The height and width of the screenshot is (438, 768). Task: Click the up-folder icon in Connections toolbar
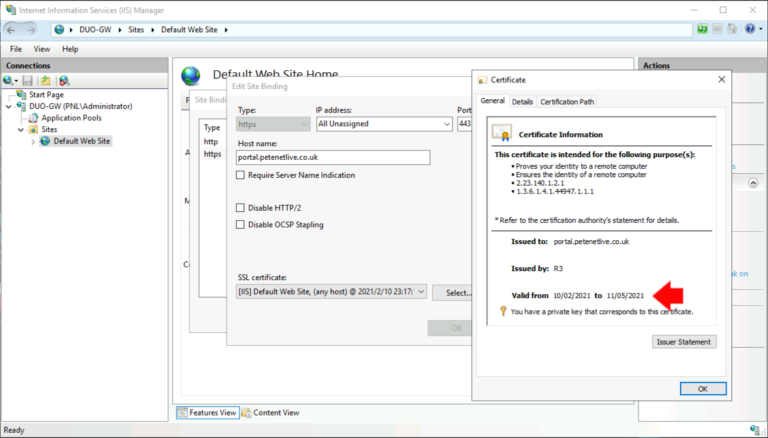coord(46,80)
